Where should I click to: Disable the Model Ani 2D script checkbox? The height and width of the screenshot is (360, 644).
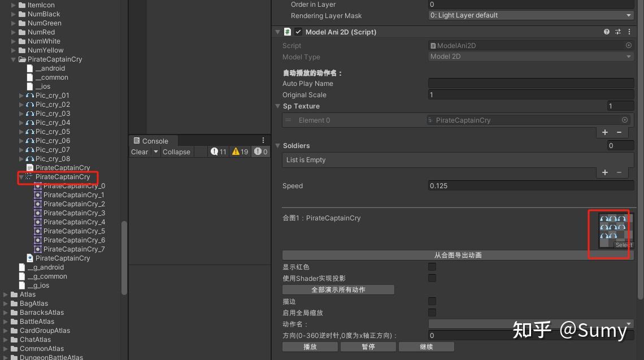[x=298, y=32]
